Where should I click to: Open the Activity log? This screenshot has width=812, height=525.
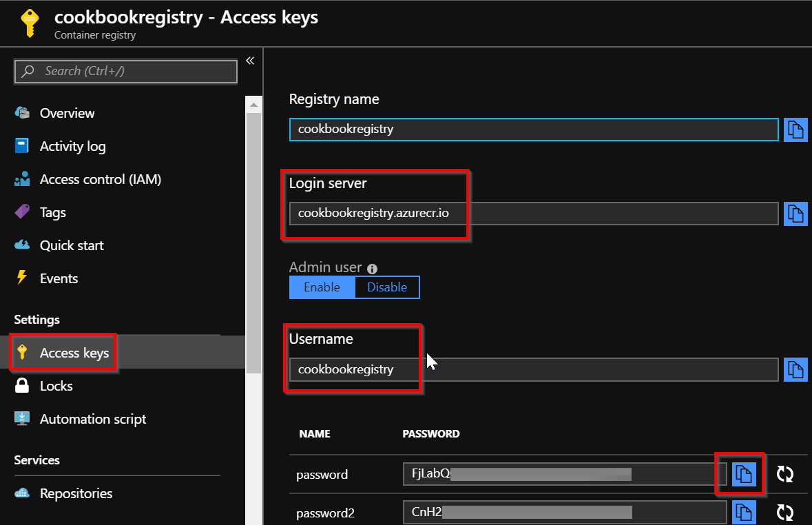click(72, 146)
